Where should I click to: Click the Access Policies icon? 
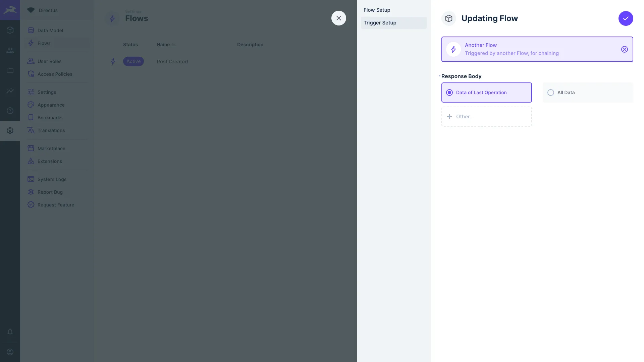[31, 74]
